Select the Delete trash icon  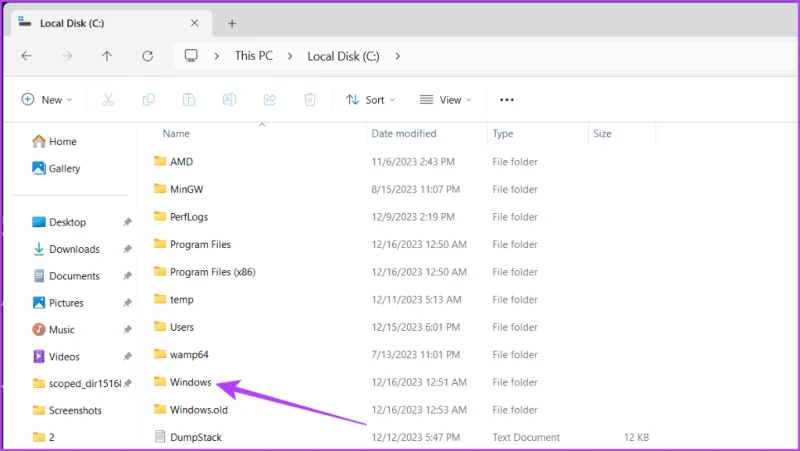click(x=310, y=99)
